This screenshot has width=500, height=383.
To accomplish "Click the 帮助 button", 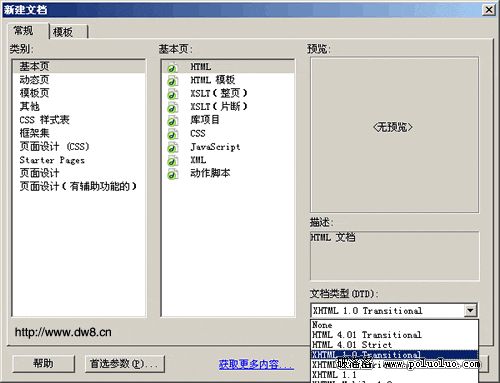I will (43, 363).
